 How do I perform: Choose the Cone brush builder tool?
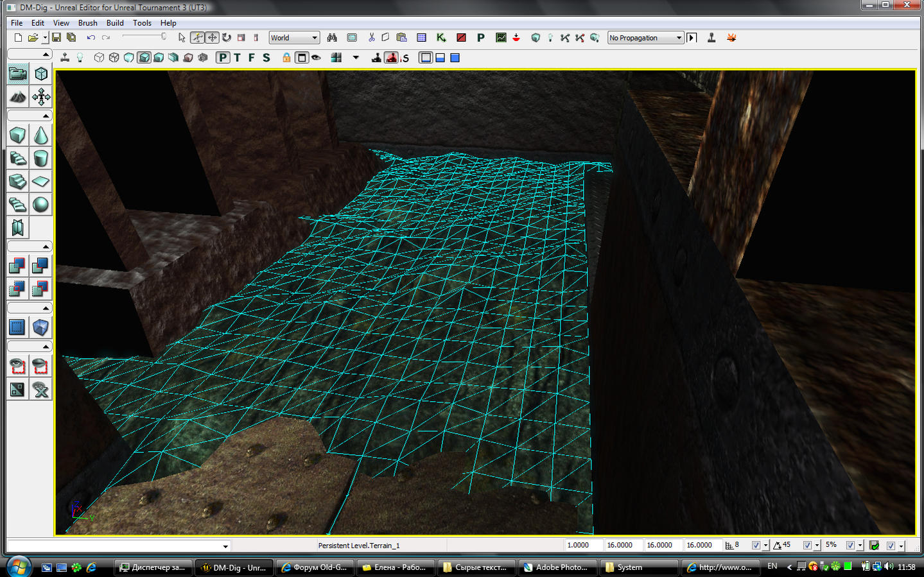pyautogui.click(x=40, y=135)
